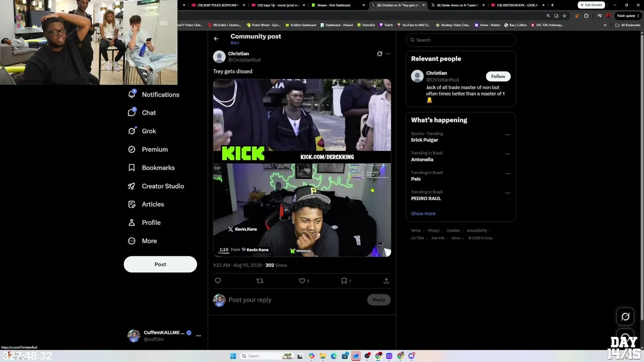
Task: Open Christian's profile avatar on the post
Action: (x=219, y=57)
